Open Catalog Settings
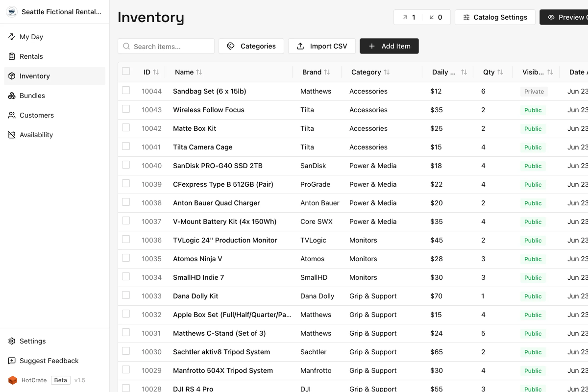 (495, 17)
